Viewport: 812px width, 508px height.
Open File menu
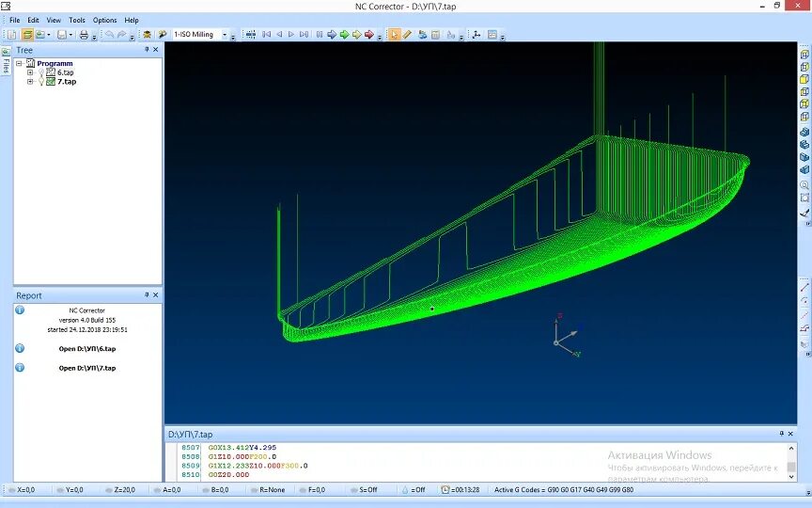(x=14, y=20)
